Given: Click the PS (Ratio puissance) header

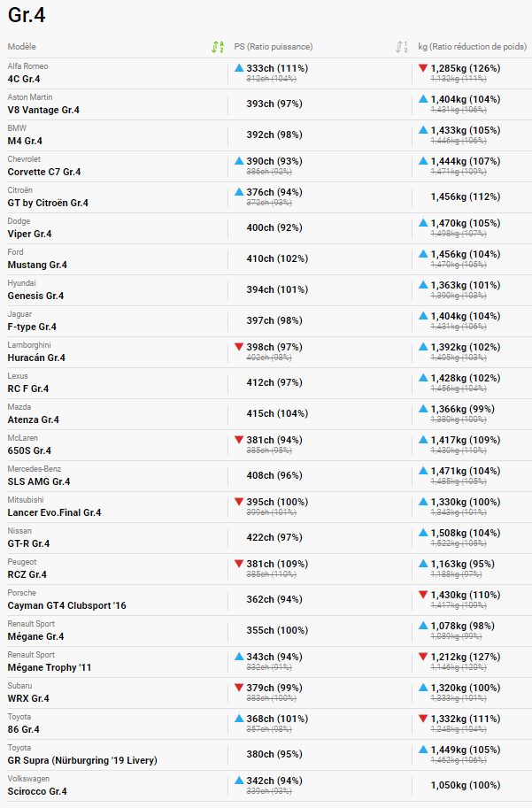Looking at the screenshot, I should click(274, 47).
